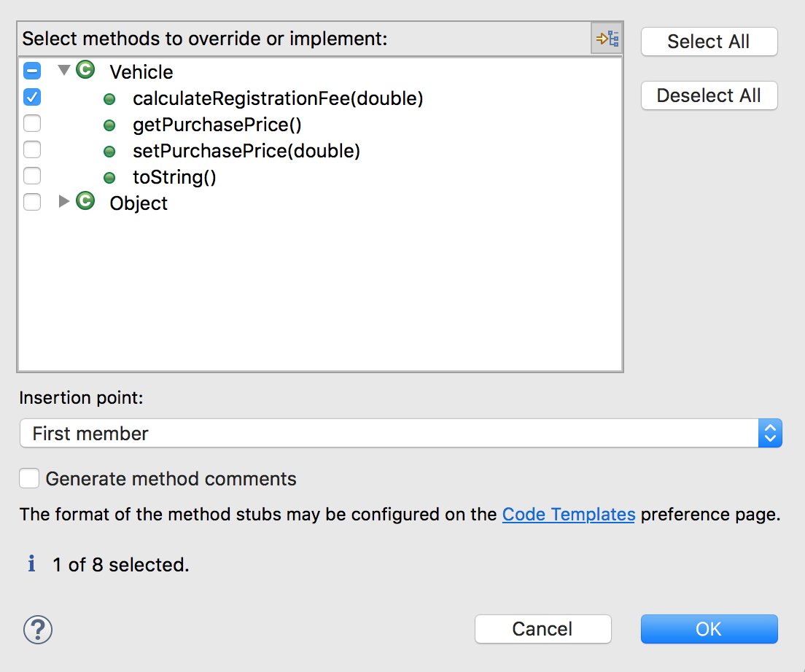Confirm the dialog with OK
This screenshot has height=672, width=805.
[x=709, y=629]
